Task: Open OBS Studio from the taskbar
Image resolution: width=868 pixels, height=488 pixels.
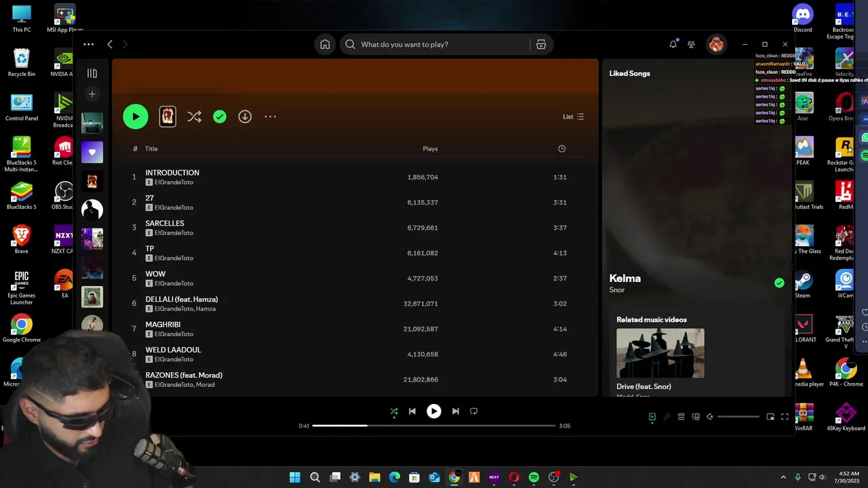Action: (554, 477)
